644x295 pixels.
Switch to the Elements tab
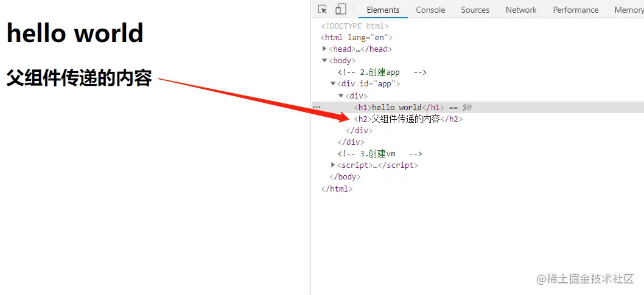point(383,10)
